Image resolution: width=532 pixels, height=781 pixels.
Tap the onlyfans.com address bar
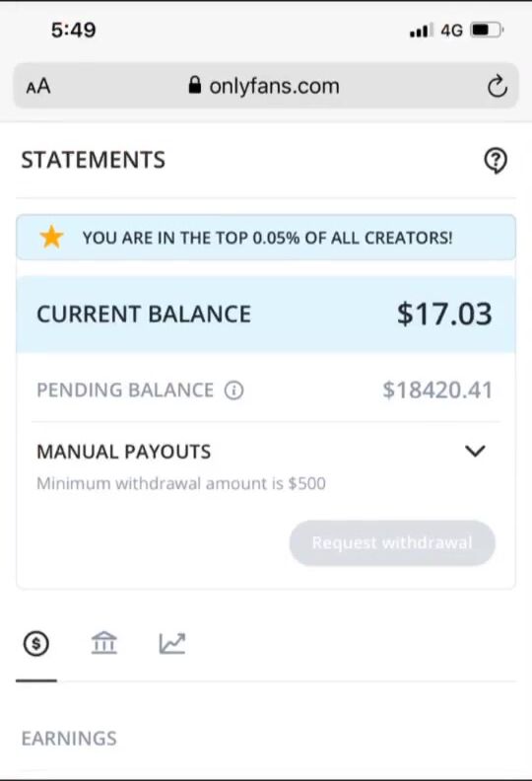[266, 86]
